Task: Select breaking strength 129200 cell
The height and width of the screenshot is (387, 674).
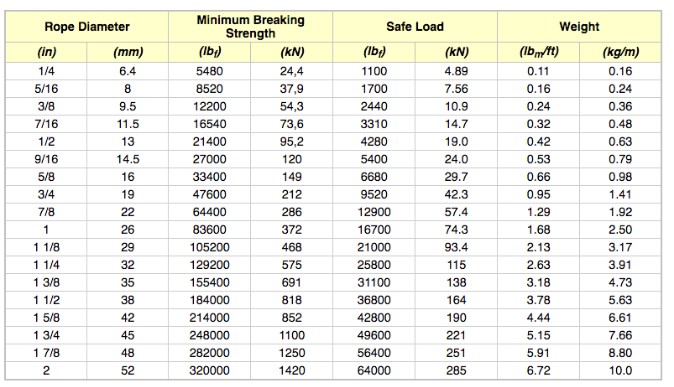Action: (x=209, y=265)
